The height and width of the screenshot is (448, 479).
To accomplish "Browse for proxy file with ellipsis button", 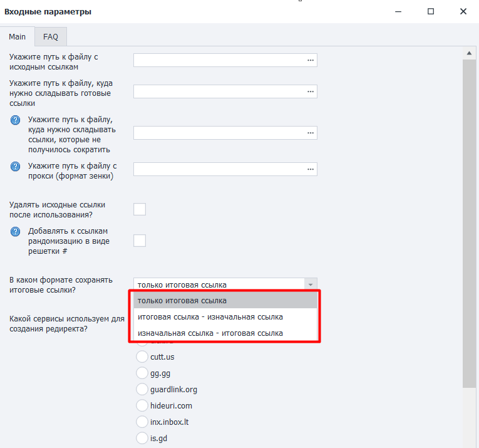I will click(311, 169).
